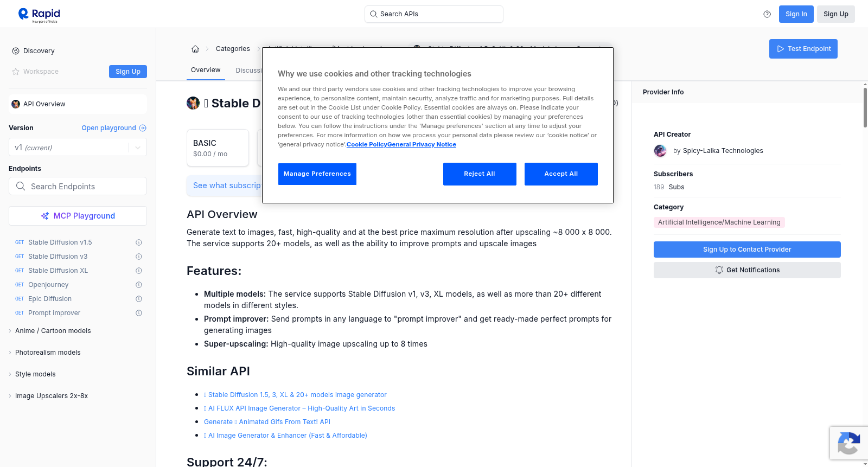Select the BASIC $0.00 / mo plan card
This screenshot has height=467, width=868.
[x=218, y=148]
